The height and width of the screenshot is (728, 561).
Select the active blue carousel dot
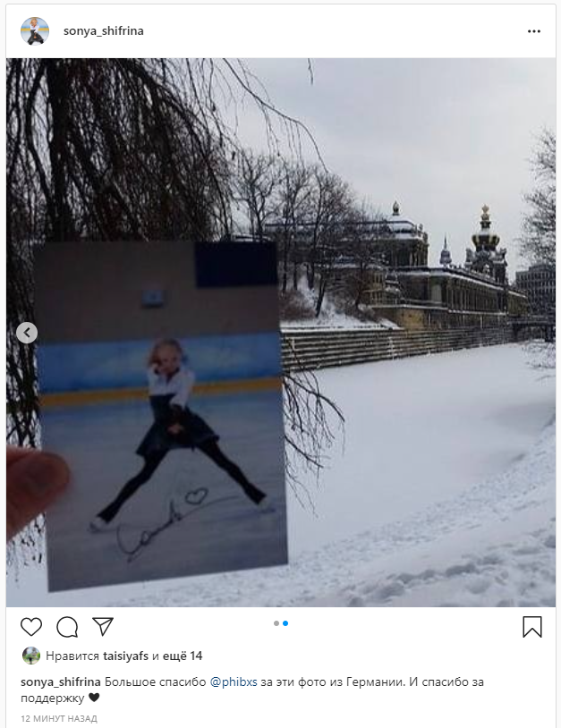point(285,623)
